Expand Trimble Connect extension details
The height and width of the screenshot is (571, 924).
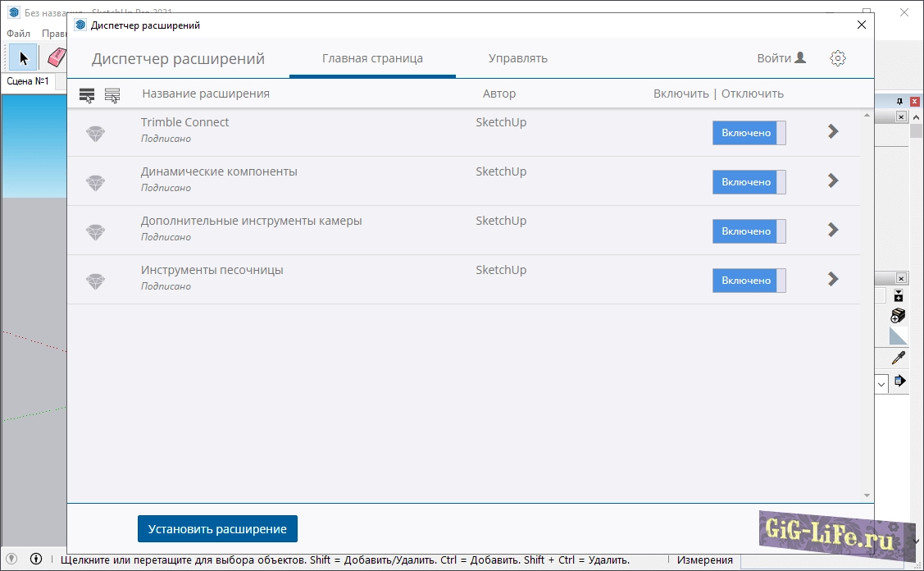(x=833, y=131)
